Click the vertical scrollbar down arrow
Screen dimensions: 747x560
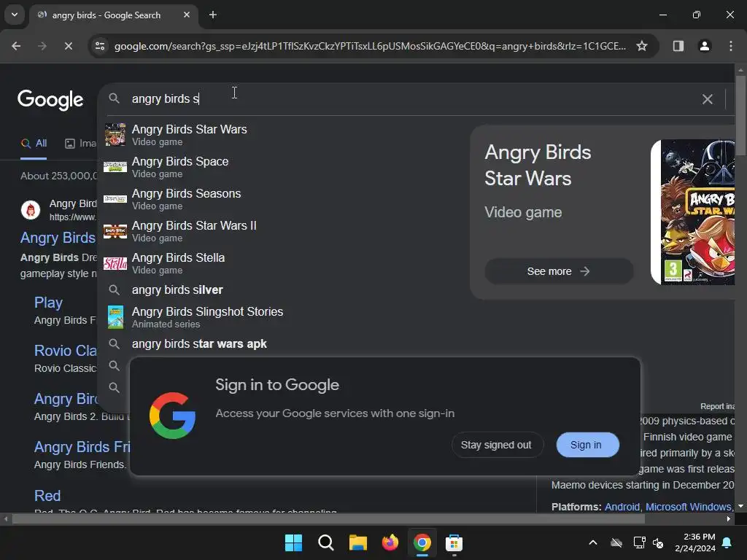tap(740, 506)
